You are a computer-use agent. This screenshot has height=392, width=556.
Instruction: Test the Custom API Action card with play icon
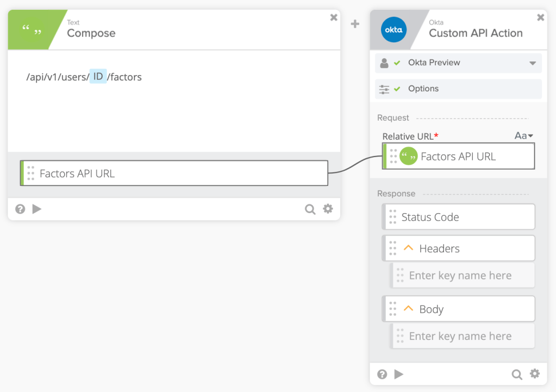pyautogui.click(x=399, y=374)
